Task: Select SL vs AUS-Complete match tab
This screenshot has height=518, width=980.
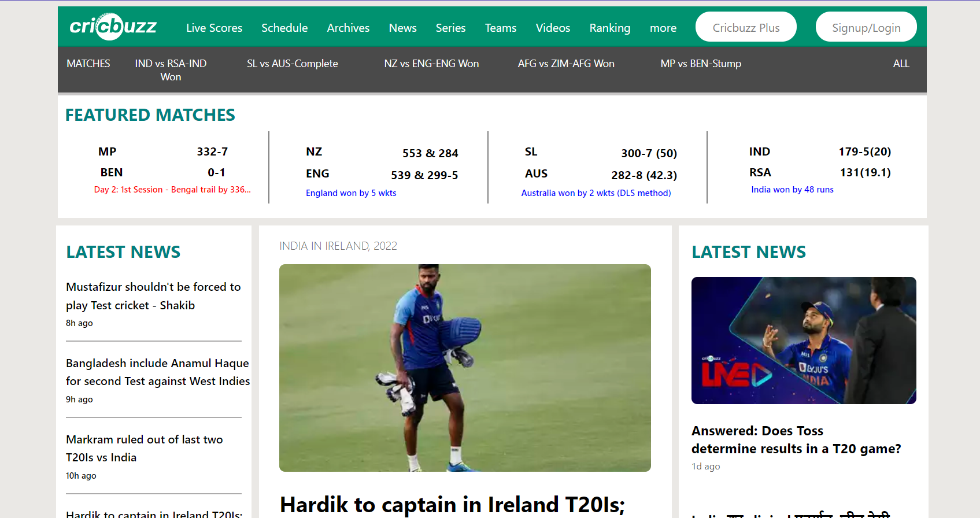Action: (292, 64)
